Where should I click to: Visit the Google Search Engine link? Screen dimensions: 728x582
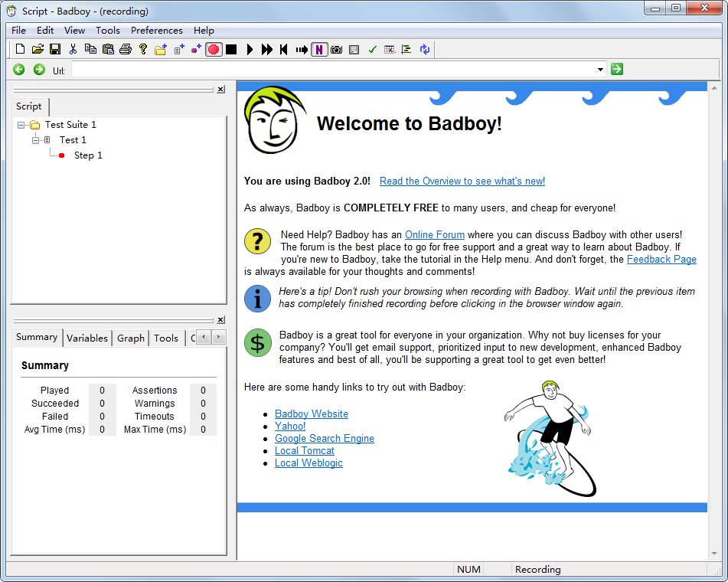(x=324, y=438)
